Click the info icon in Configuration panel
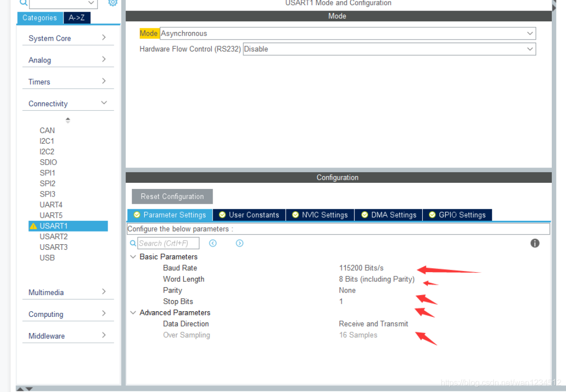The image size is (566, 392). [x=535, y=243]
